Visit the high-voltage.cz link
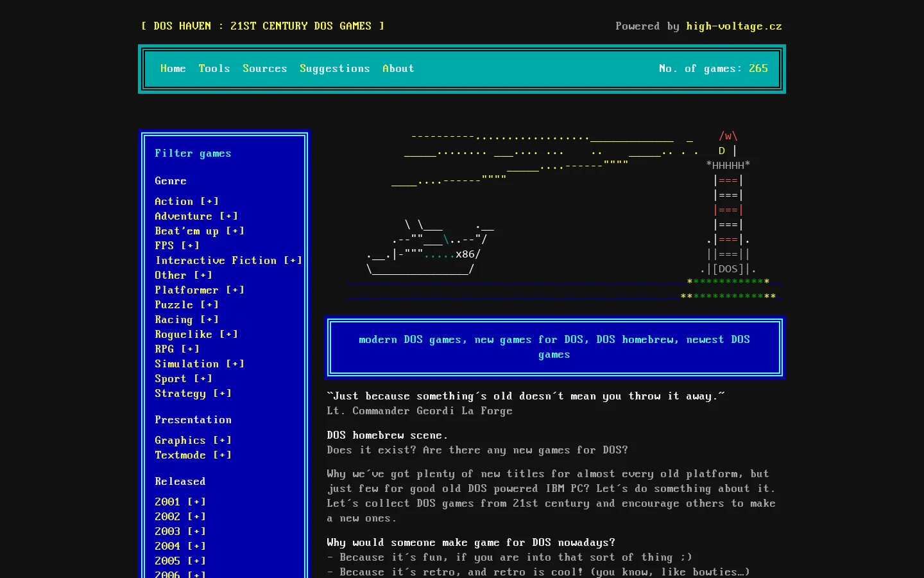The width and height of the screenshot is (924, 578). [x=734, y=26]
